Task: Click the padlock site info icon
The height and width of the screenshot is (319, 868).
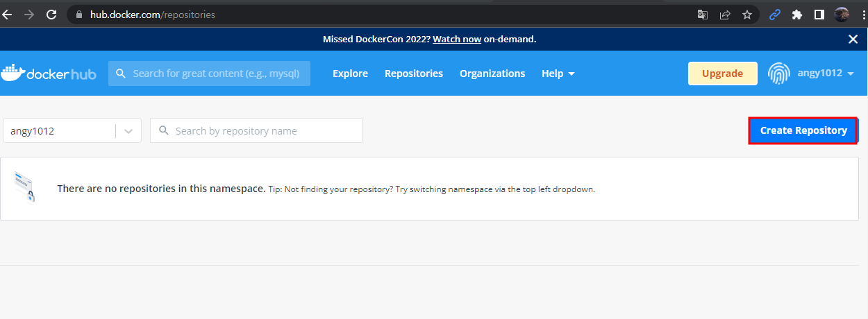Action: (78, 14)
